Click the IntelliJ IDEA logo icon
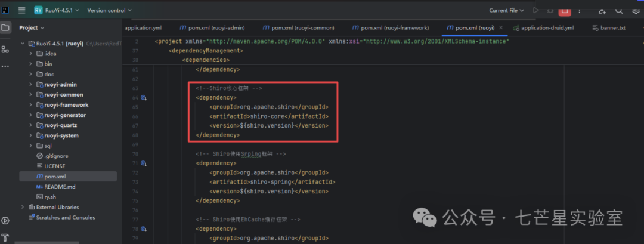Screen dimensions: 644x244 coord(5,10)
